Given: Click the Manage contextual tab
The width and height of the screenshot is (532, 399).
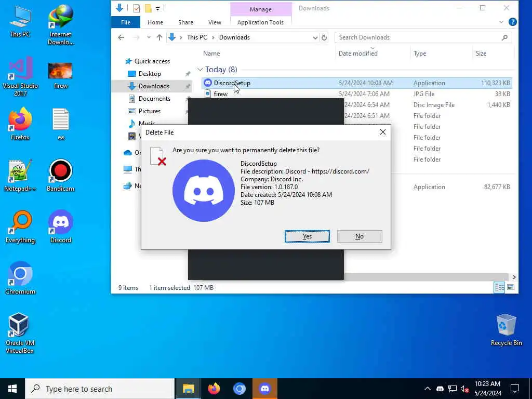Looking at the screenshot, I should [x=261, y=9].
